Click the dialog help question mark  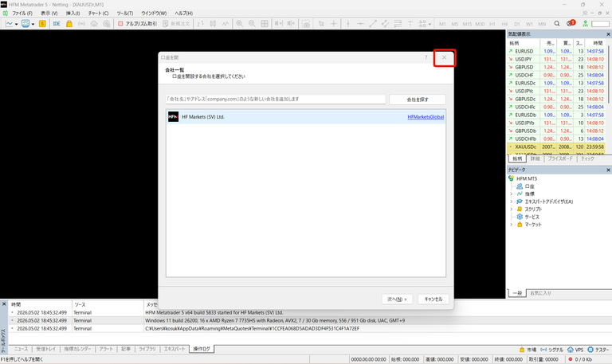[x=426, y=57]
